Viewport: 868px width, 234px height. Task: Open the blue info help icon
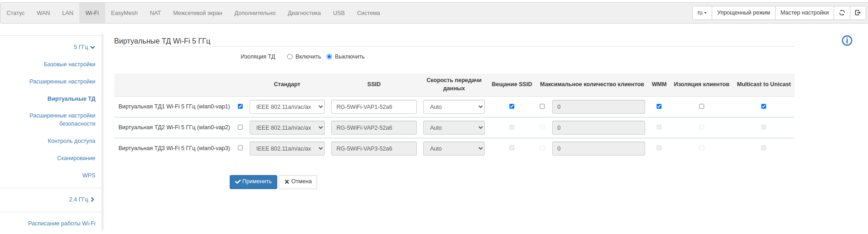pos(847,41)
